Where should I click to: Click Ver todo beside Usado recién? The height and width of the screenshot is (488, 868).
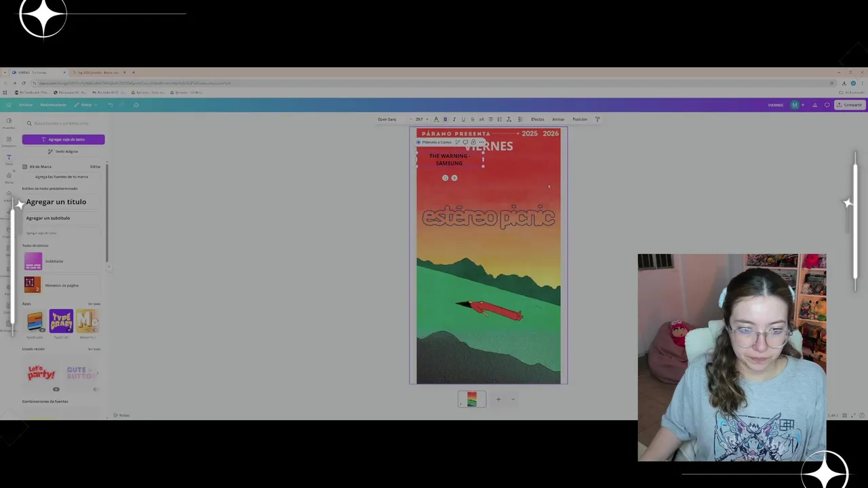(x=94, y=349)
